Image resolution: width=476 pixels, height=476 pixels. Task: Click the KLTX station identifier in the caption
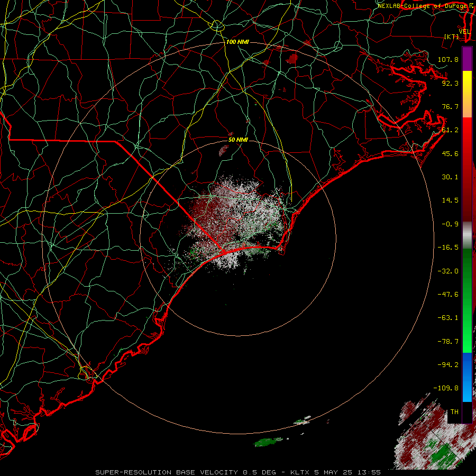[x=300, y=472]
